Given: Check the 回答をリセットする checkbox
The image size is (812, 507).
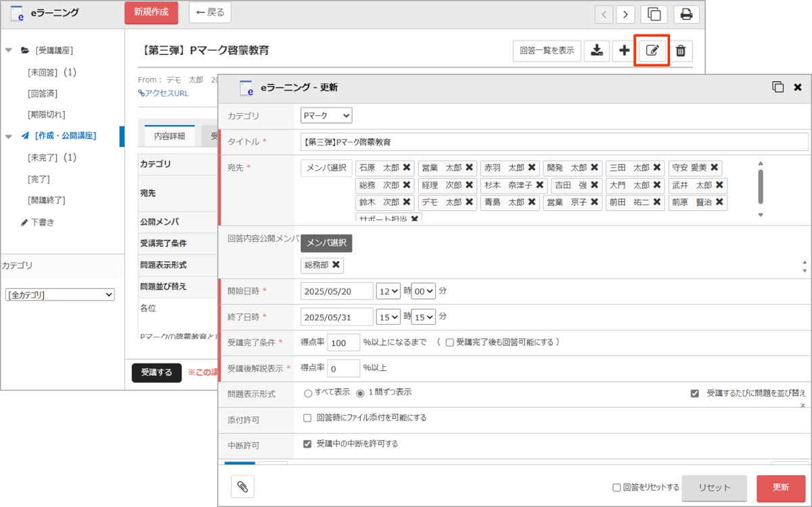Looking at the screenshot, I should coord(616,487).
